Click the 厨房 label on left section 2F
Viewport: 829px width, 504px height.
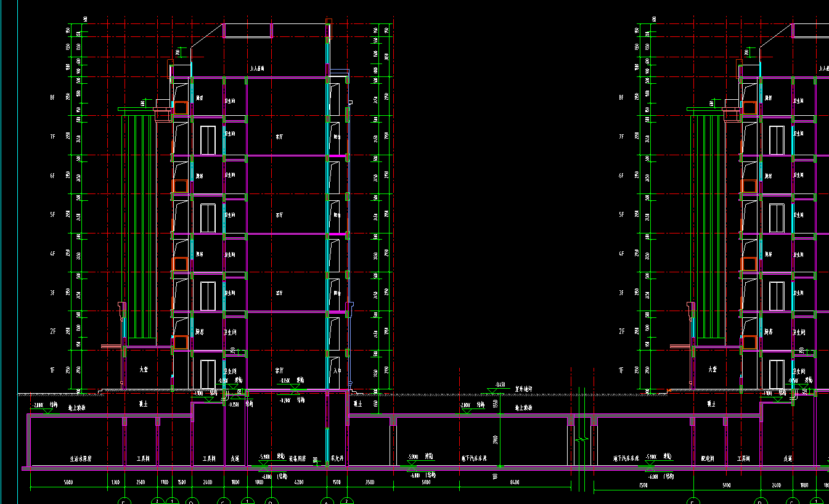[200, 331]
